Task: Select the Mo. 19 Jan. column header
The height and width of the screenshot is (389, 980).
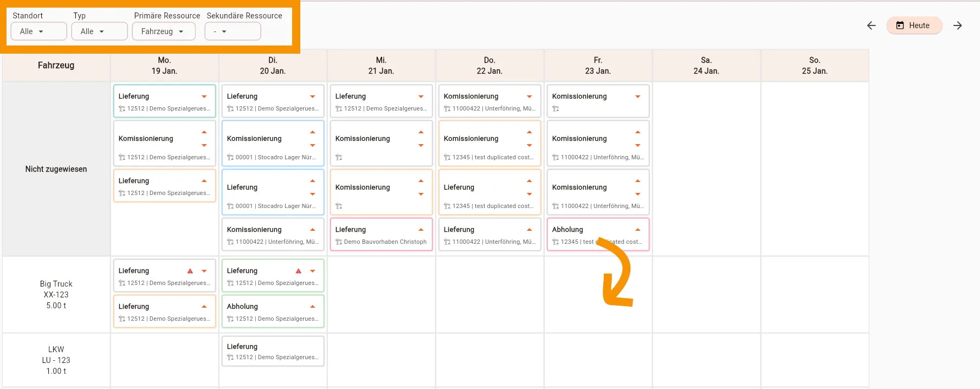Action: click(164, 66)
